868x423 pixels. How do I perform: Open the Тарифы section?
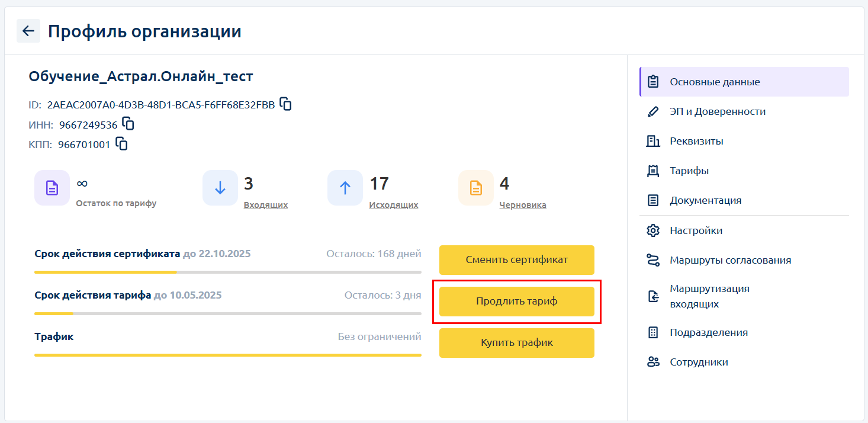(744, 171)
